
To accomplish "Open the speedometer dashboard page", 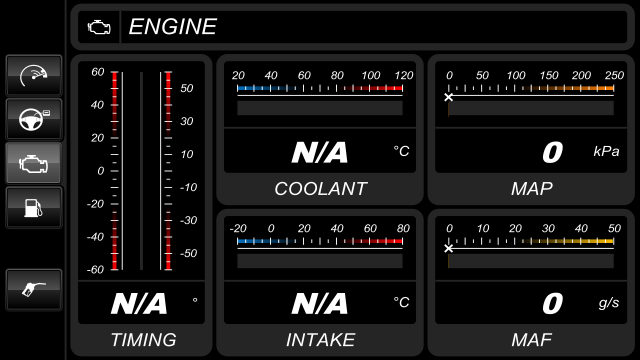I will 34,76.
